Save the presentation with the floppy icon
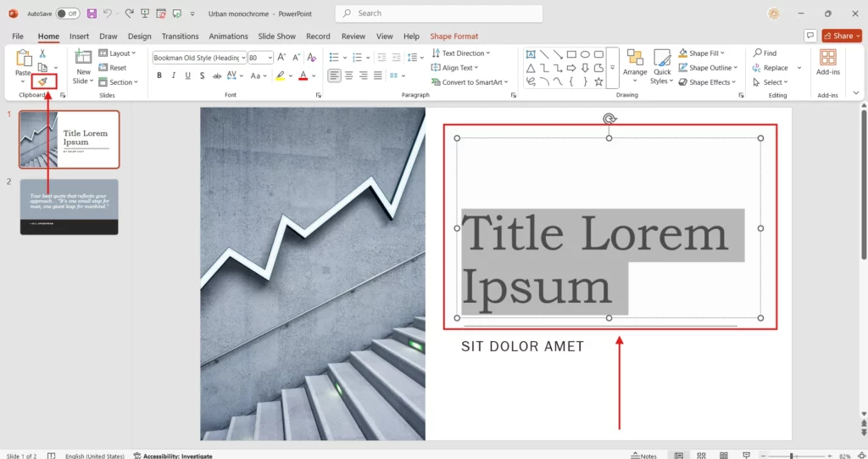This screenshot has height=459, width=868. [92, 14]
